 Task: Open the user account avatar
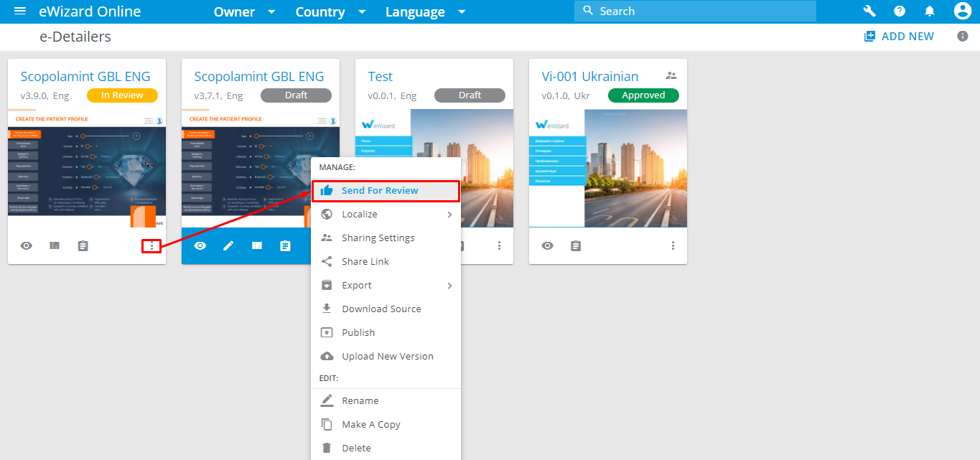(x=962, y=11)
